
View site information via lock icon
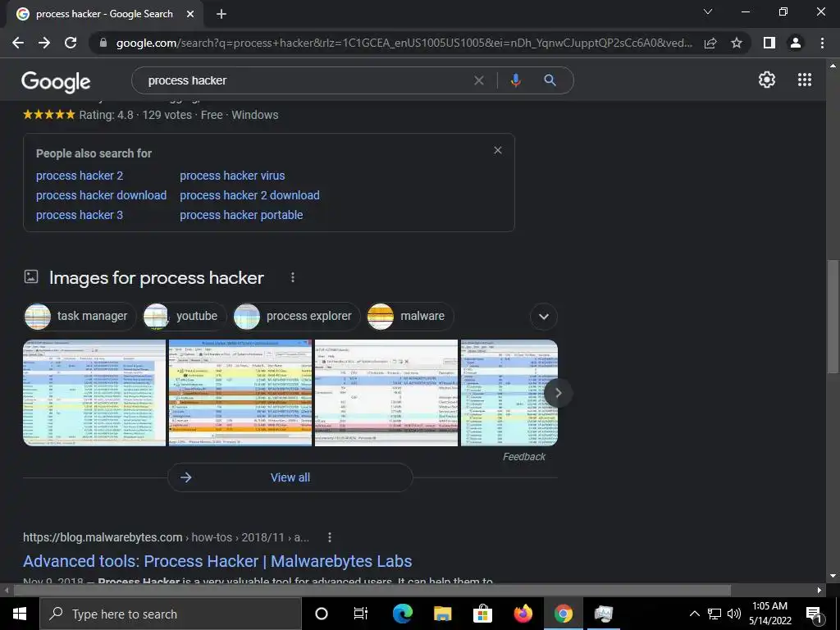103,43
